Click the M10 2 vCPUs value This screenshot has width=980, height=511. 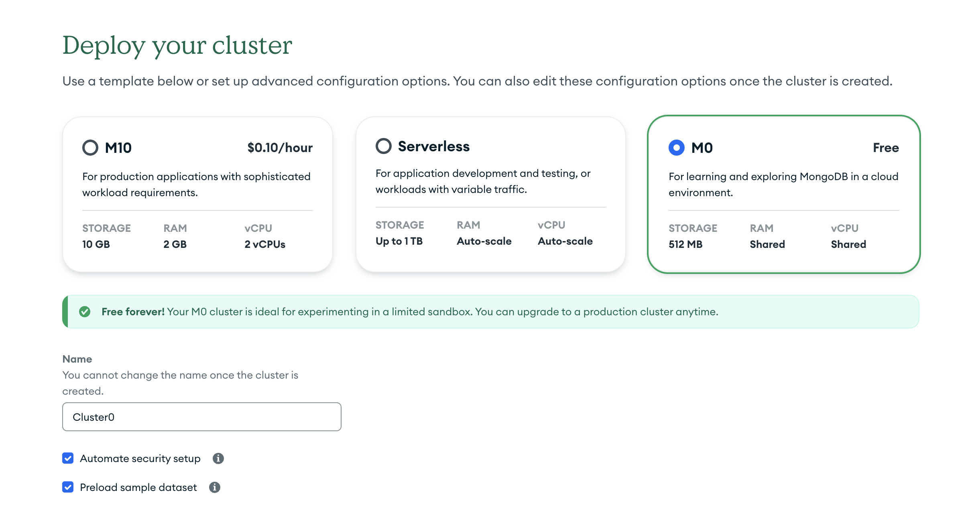[265, 244]
